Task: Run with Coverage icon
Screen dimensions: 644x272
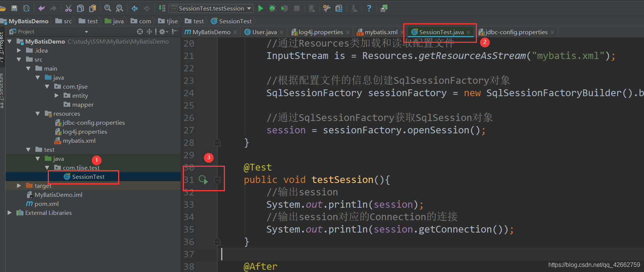Action: (x=285, y=8)
